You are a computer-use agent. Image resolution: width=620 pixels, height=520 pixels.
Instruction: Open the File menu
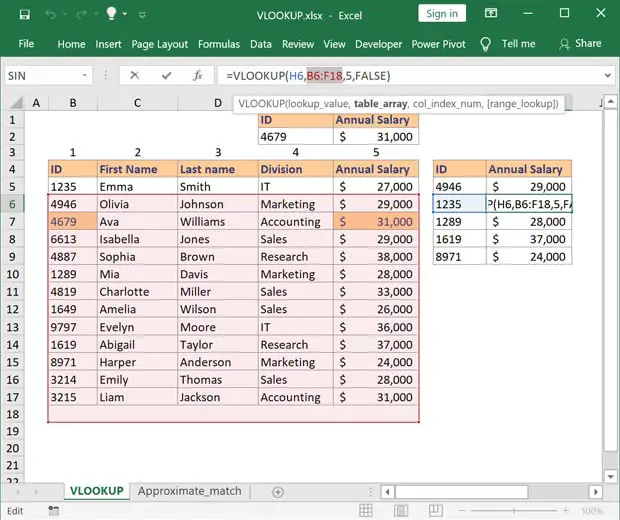click(26, 43)
